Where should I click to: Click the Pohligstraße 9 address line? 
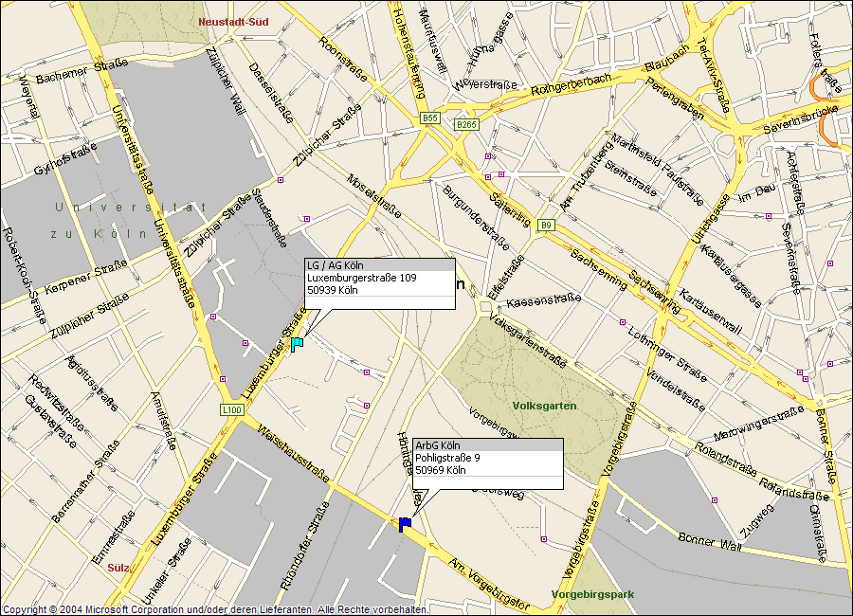[448, 458]
